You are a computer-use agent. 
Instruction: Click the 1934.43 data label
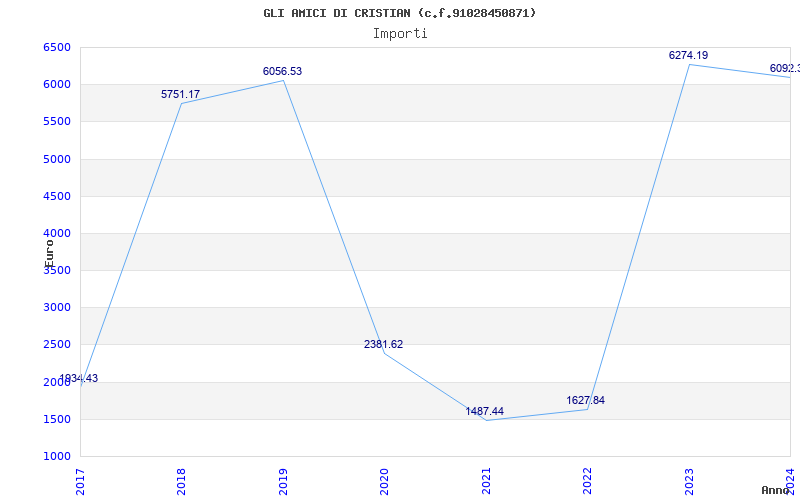79,379
